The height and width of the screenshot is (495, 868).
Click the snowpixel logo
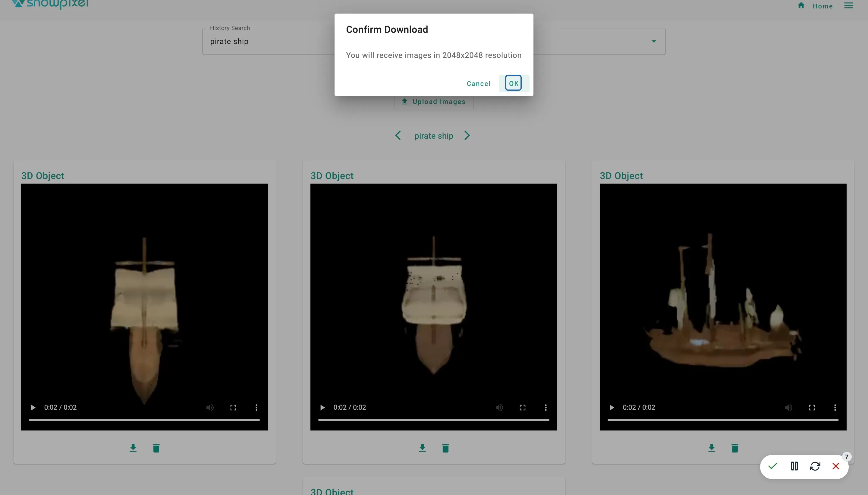(x=50, y=4)
